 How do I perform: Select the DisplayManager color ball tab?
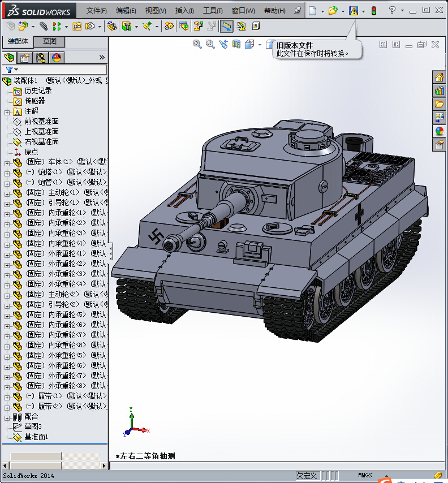(x=57, y=58)
